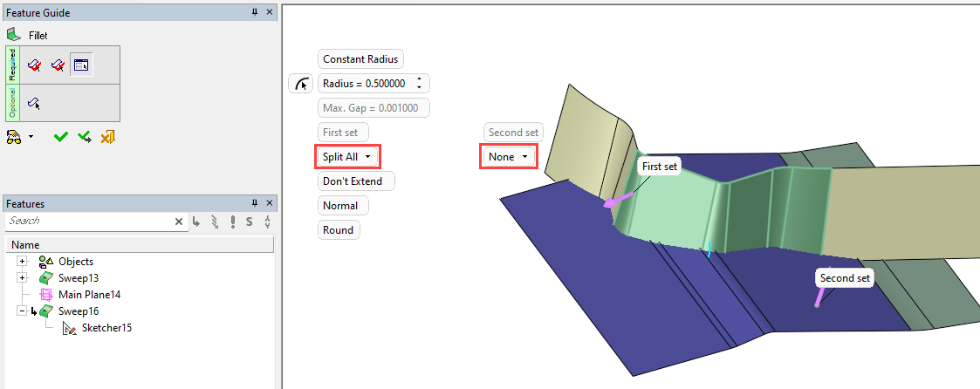980x389 pixels.
Task: Click the optional pick-faces icon
Action: pos(34,103)
